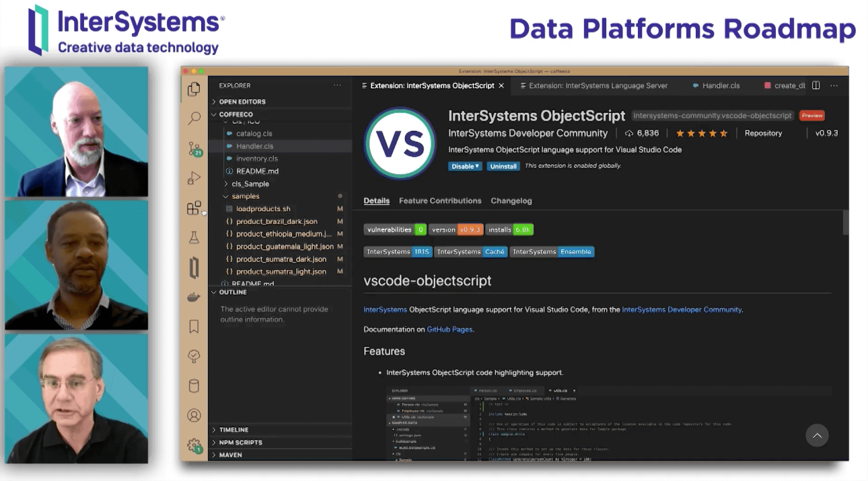Open the Extensions view icon
This screenshot has width=868, height=481.
tap(194, 209)
